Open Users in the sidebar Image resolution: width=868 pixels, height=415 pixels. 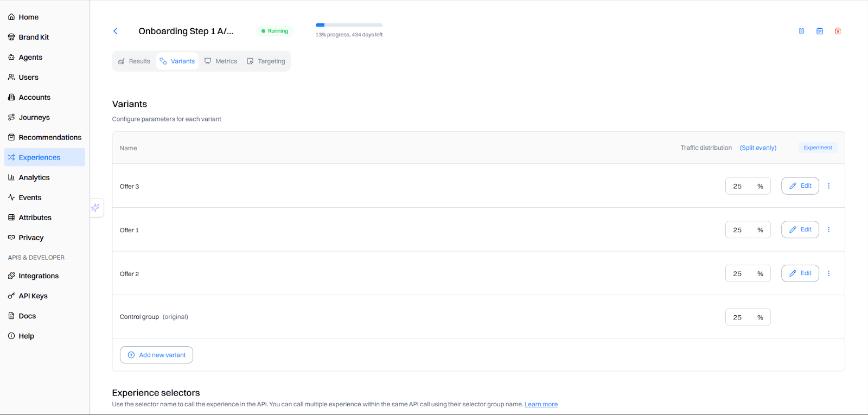[44, 77]
